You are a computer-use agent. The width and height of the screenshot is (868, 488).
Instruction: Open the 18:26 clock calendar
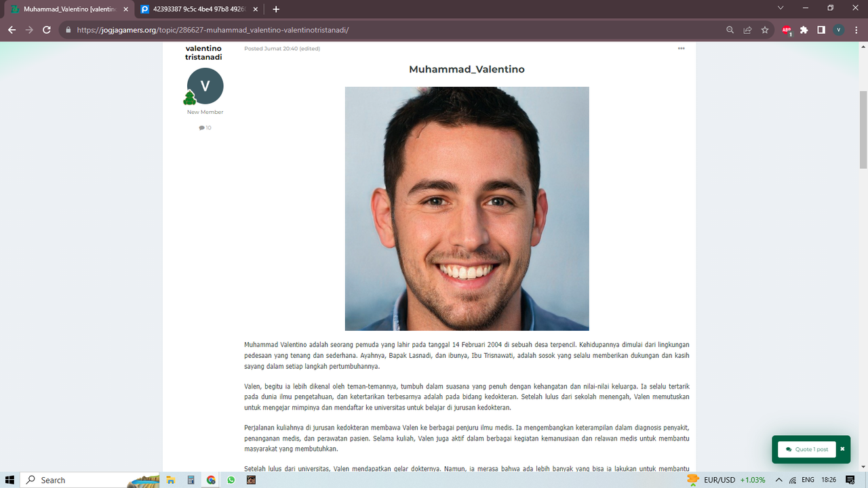tap(829, 480)
